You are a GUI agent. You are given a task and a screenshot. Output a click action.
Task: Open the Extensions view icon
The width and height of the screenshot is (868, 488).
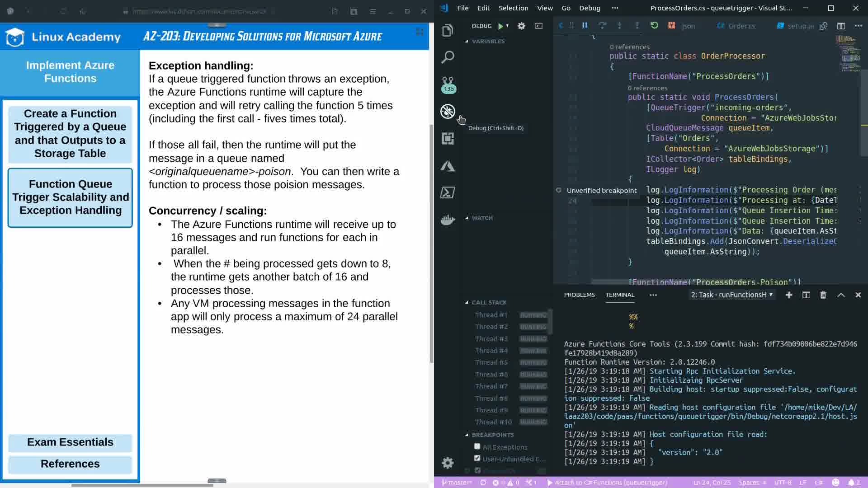click(x=448, y=138)
